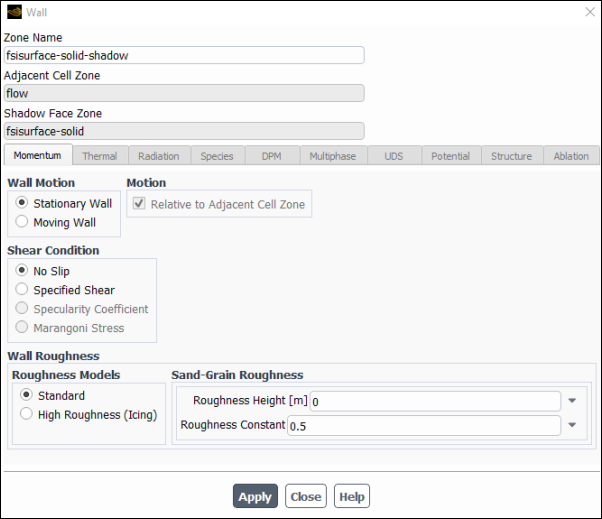Open the UDS tab
Screen dimensions: 602x519
pyautogui.click(x=394, y=156)
